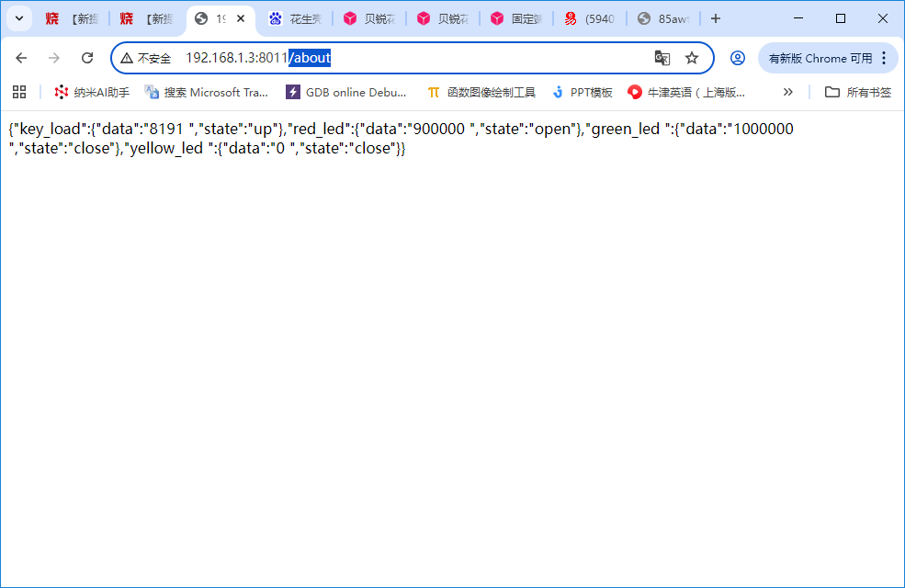Switch to the second 贝锐花 tab

tap(443, 19)
